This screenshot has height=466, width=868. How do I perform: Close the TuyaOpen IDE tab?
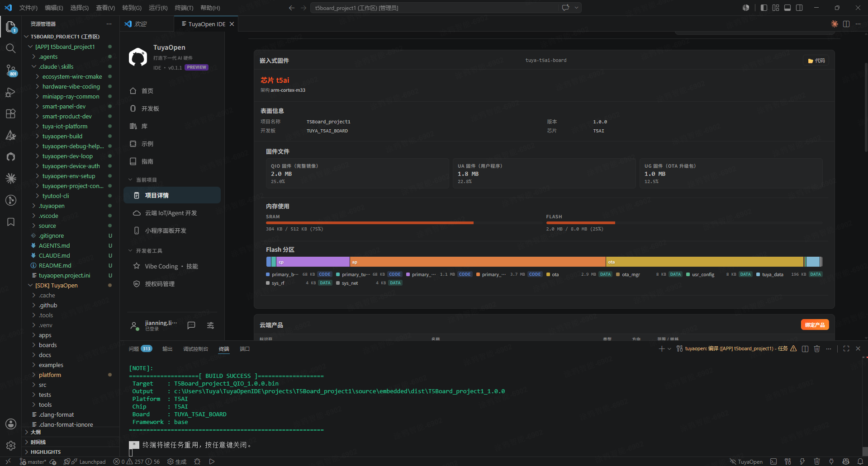(x=232, y=24)
